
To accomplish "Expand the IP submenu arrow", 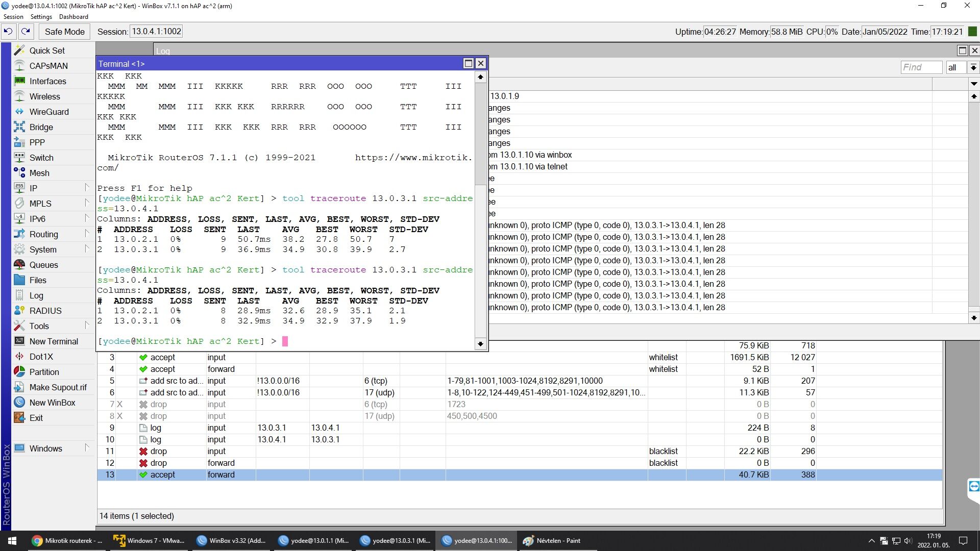I will click(x=87, y=188).
